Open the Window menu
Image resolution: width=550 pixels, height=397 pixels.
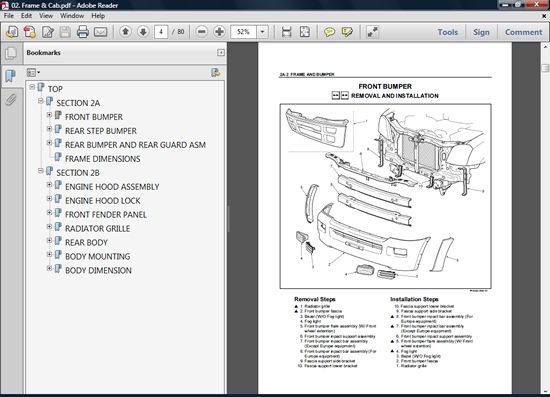point(72,16)
